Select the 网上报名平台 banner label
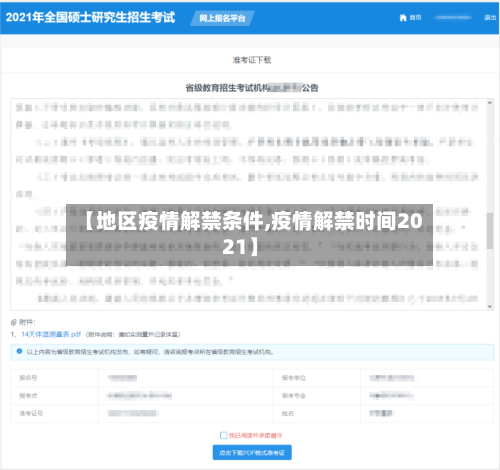Image resolution: width=500 pixels, height=470 pixels. click(x=222, y=18)
